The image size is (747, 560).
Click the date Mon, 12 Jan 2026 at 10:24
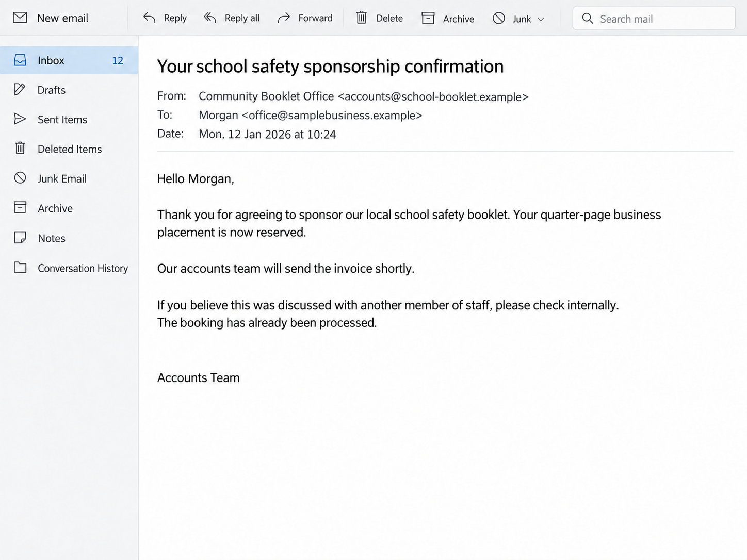(267, 135)
